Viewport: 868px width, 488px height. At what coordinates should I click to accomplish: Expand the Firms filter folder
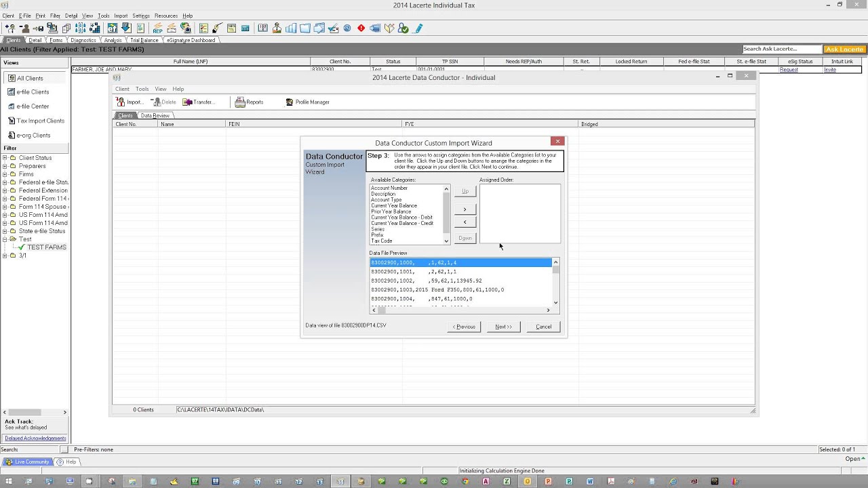pyautogui.click(x=5, y=174)
